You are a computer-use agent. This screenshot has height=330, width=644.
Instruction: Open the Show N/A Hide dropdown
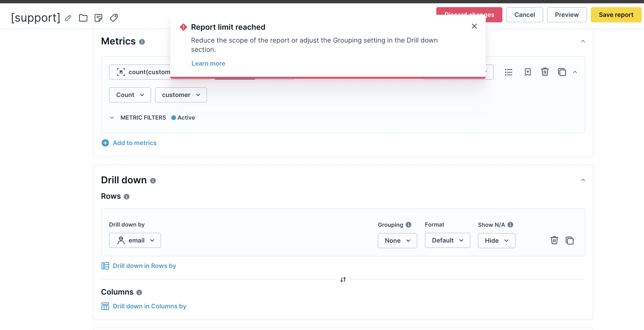pos(496,240)
